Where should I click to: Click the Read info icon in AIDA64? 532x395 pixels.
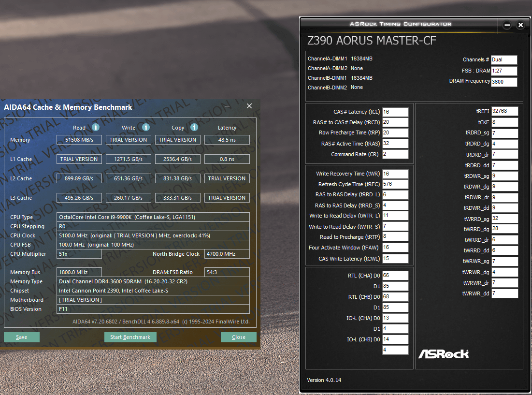coord(96,127)
